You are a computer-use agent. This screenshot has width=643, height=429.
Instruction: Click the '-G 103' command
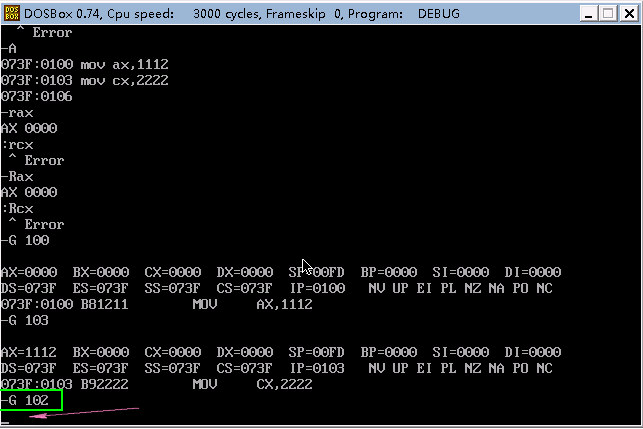tap(25, 320)
